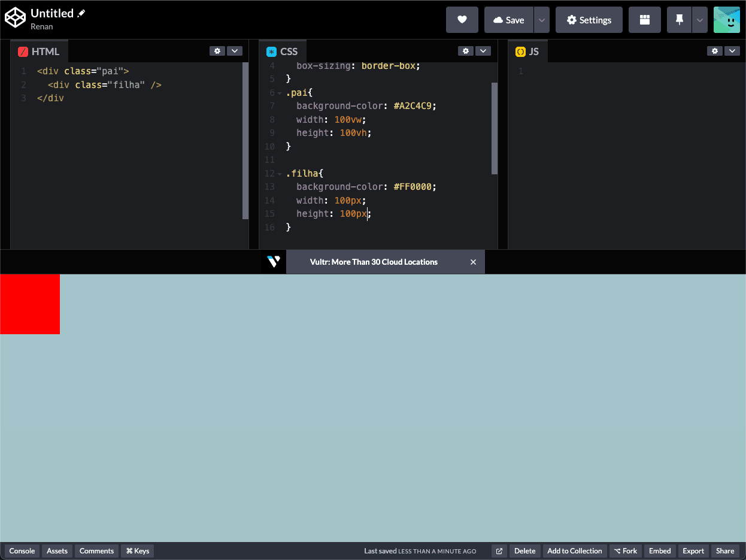This screenshot has height=560, width=746.
Task: Click the CodePen logo icon
Action: click(15, 19)
